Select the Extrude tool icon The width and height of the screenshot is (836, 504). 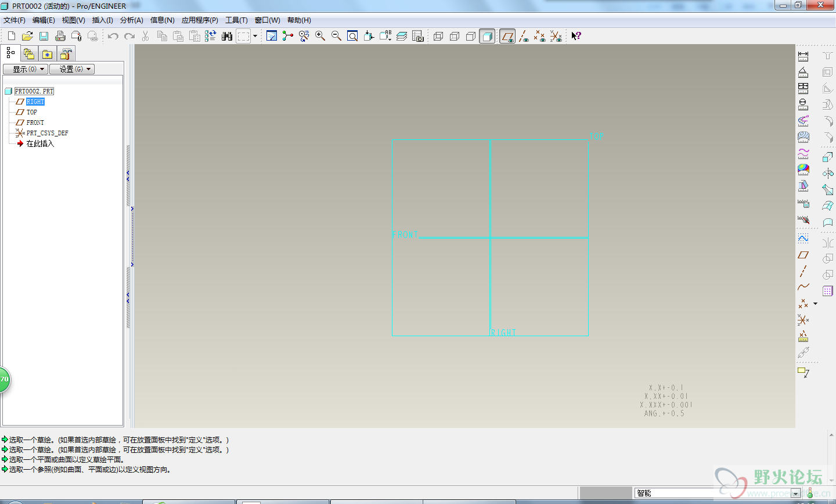[x=827, y=157]
